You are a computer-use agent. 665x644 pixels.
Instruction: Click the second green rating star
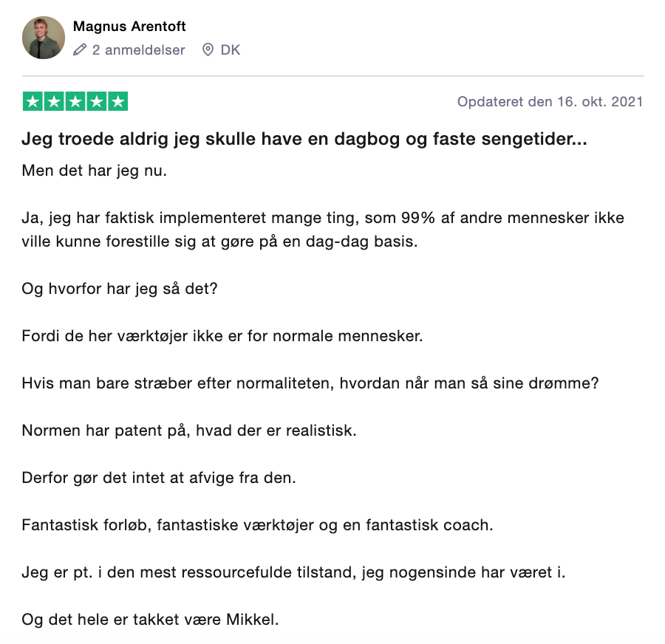(x=54, y=102)
